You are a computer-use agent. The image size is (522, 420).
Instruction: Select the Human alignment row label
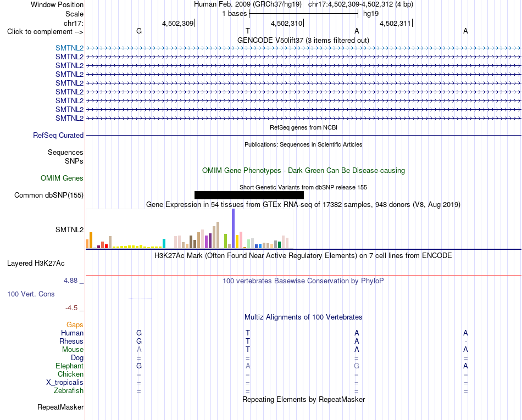pyautogui.click(x=72, y=333)
